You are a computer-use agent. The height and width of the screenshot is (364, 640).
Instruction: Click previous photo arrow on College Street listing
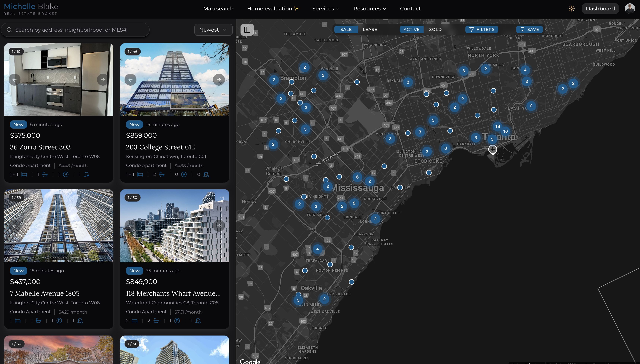coord(130,79)
